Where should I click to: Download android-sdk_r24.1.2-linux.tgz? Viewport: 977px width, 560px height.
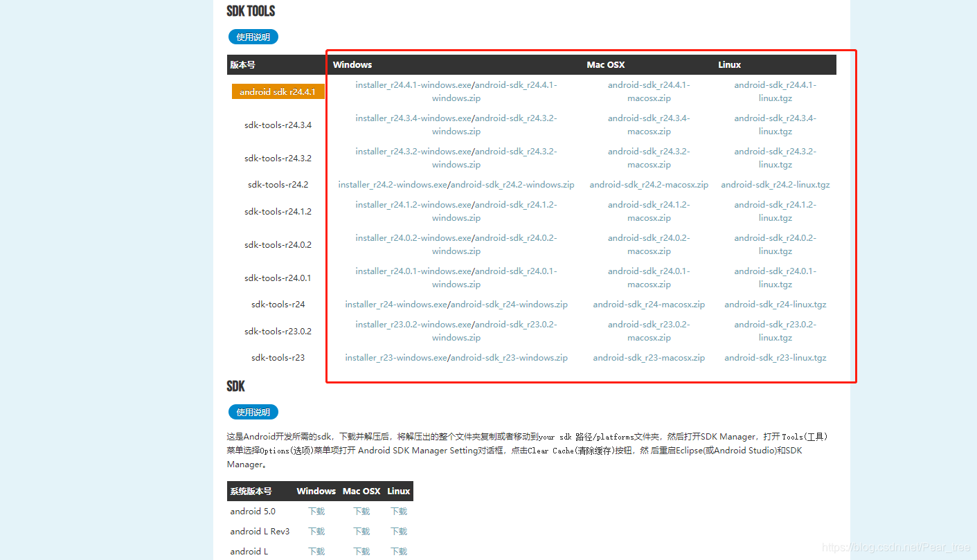(x=776, y=211)
